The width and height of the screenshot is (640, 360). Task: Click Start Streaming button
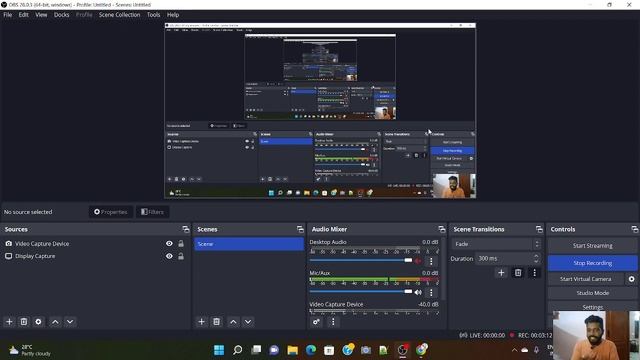tap(592, 246)
